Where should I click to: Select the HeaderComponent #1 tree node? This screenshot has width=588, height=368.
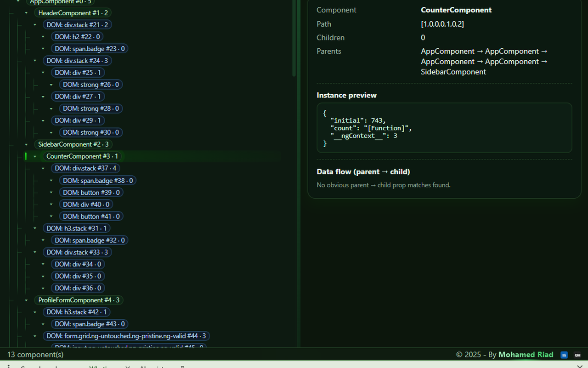(73, 13)
